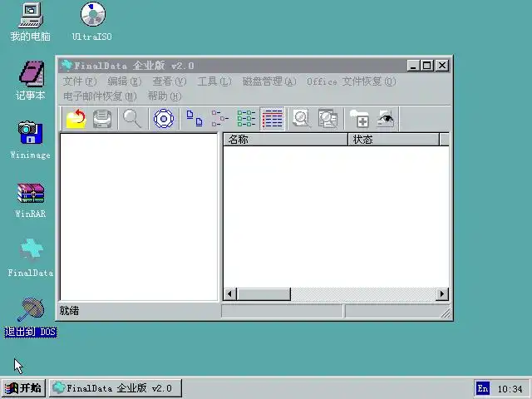Image resolution: width=532 pixels, height=399 pixels.
Task: Open the Office 文件恢复 menu
Action: click(x=351, y=81)
